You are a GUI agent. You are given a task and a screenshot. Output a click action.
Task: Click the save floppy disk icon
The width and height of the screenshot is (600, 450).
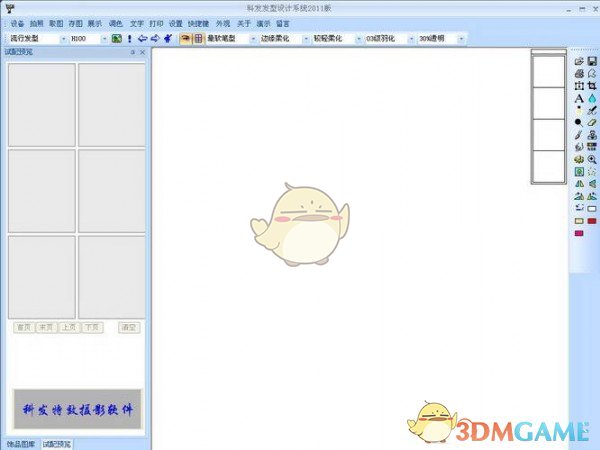592,61
